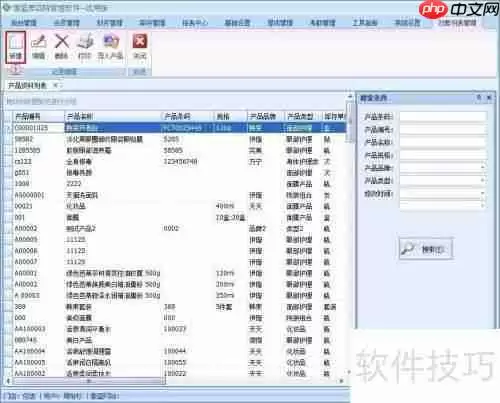The height and width of the screenshot is (403, 500).
Task: Select the row with code p551
Action: coord(179,173)
